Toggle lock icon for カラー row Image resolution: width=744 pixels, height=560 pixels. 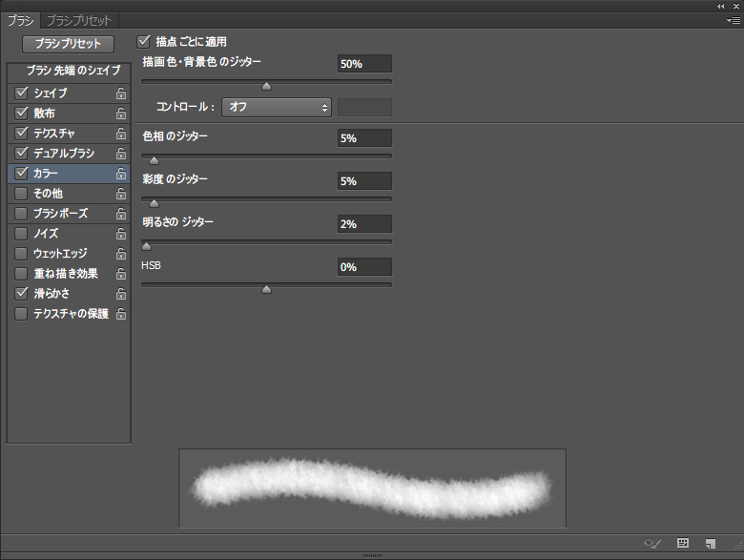tap(121, 174)
